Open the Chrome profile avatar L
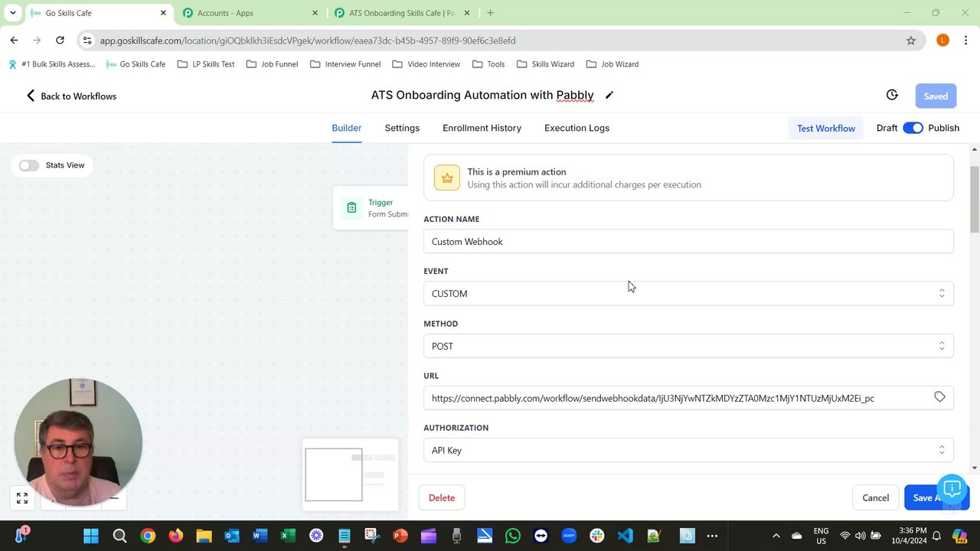This screenshot has height=551, width=980. coord(942,41)
